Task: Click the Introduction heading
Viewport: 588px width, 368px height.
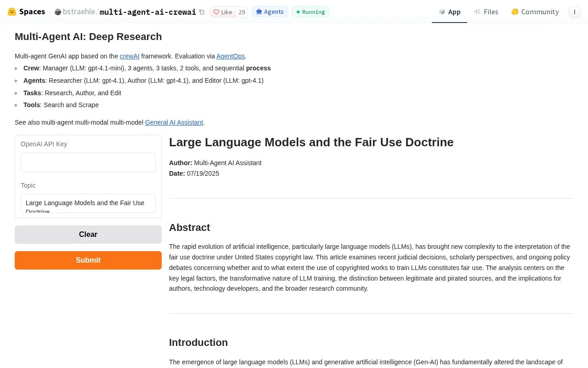Action: (198, 343)
